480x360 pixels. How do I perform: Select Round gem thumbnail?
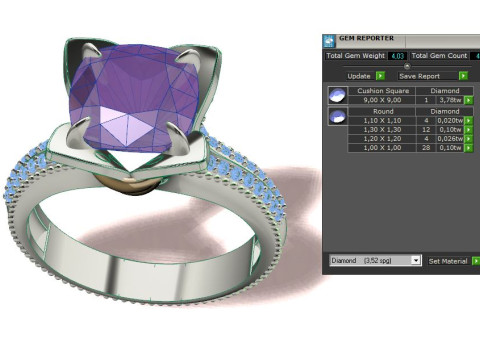pos(338,116)
